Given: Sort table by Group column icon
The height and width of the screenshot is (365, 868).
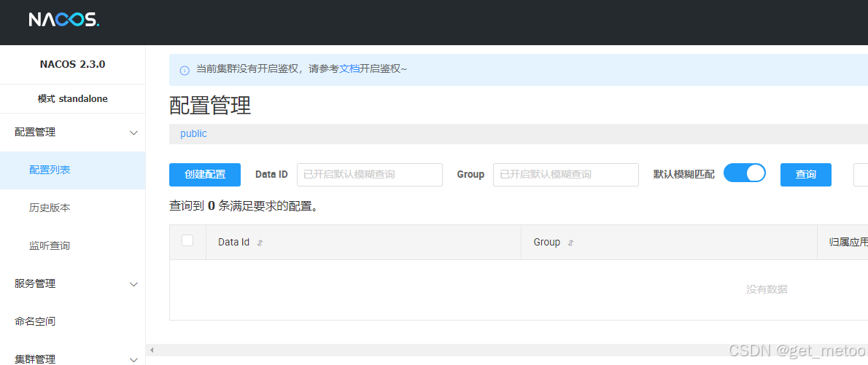Looking at the screenshot, I should tap(570, 243).
